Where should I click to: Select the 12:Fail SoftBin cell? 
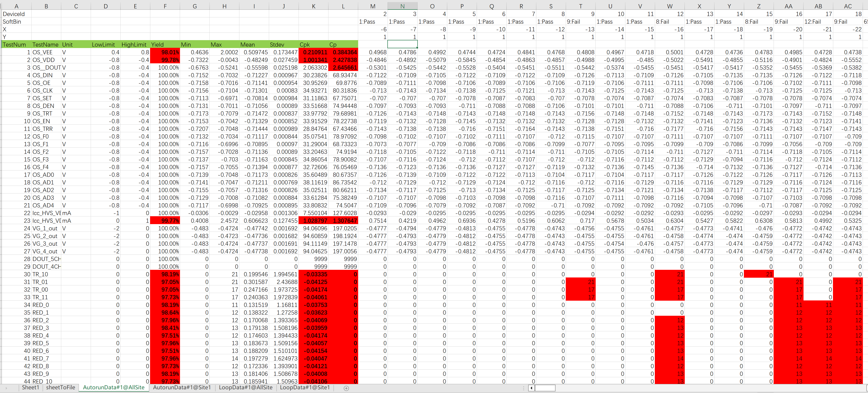pyautogui.click(x=818, y=22)
